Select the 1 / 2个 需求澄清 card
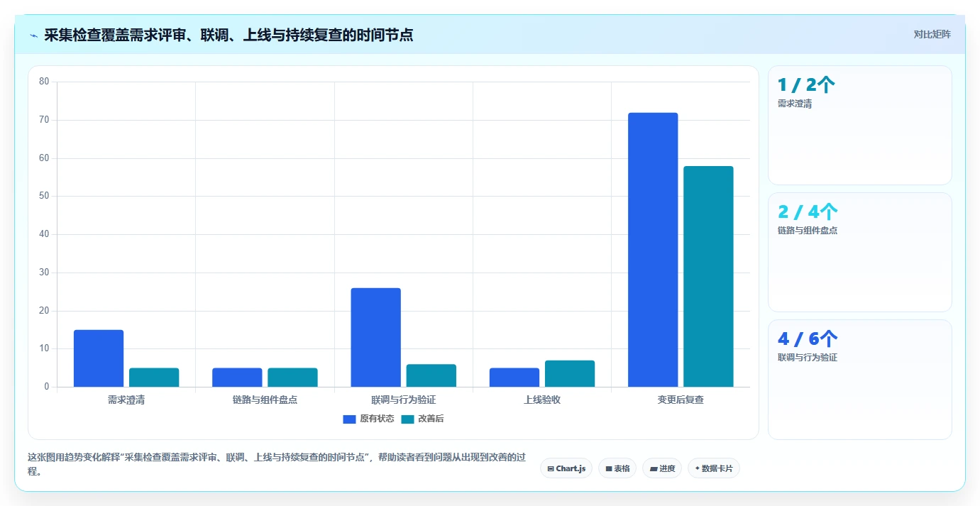980x506 pixels. tap(860, 126)
